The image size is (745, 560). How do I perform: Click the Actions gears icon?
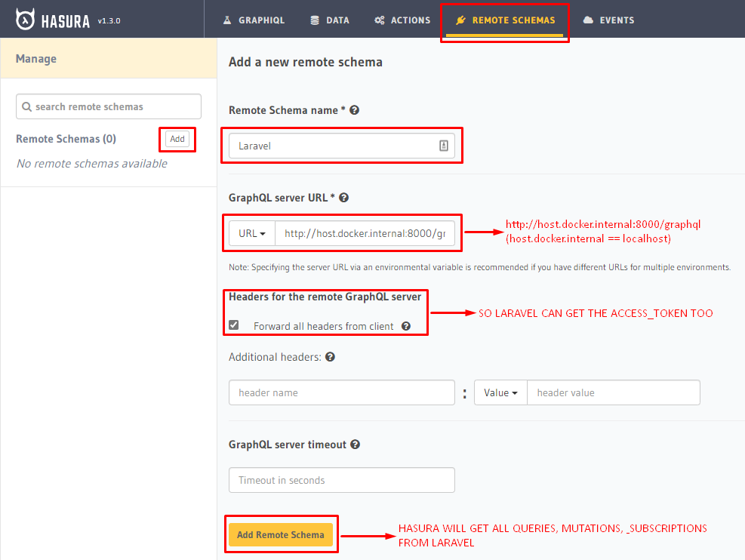coord(379,20)
